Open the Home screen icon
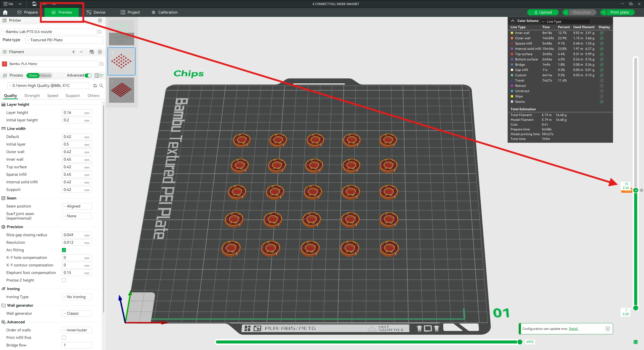Image resolution: width=644 pixels, height=350 pixels. click(x=5, y=12)
